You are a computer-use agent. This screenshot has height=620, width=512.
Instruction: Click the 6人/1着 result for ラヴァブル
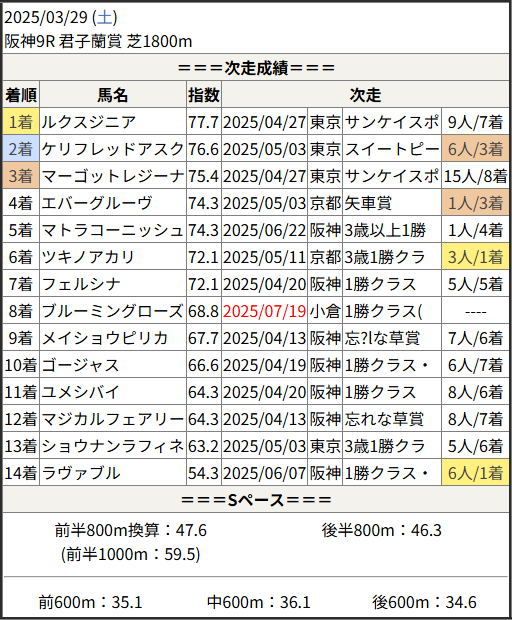(x=475, y=473)
